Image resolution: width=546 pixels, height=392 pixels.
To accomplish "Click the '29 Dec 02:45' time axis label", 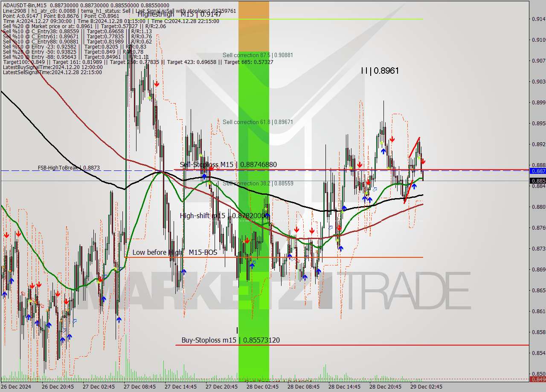I will 426,387.
